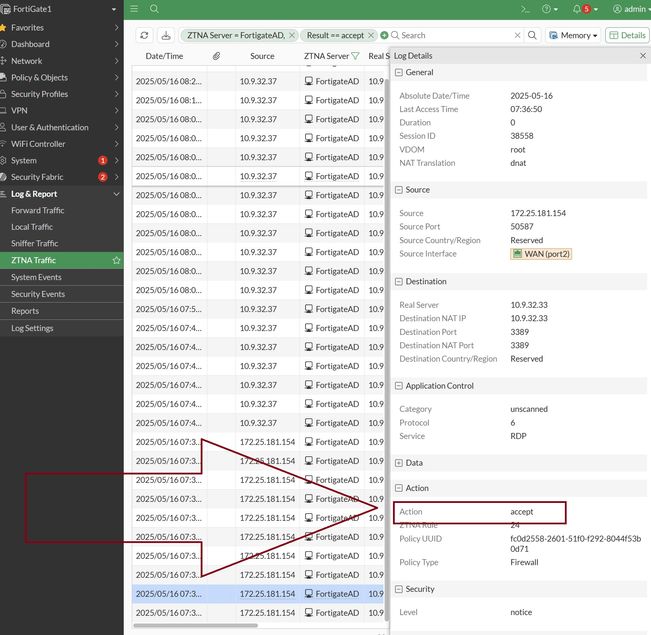Screen dimensions: 651x635
Task: Expand the Policy & Objects menu
Action: [61, 77]
